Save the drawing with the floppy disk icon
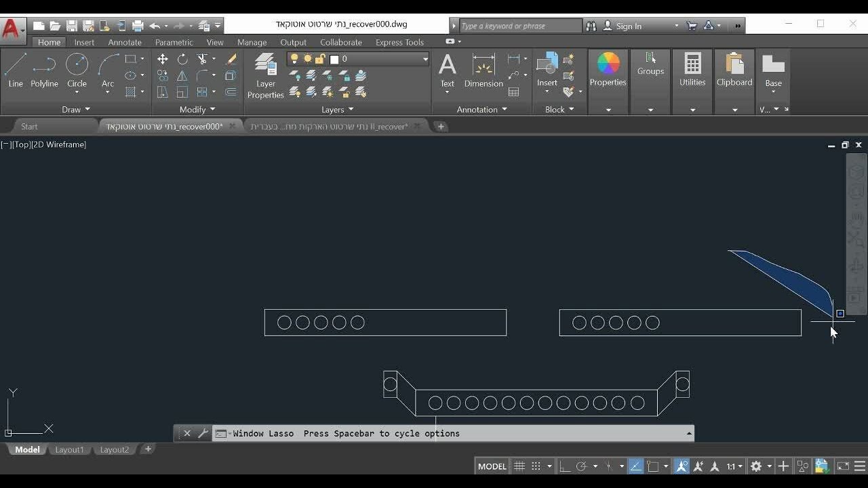868x488 pixels. point(71,26)
